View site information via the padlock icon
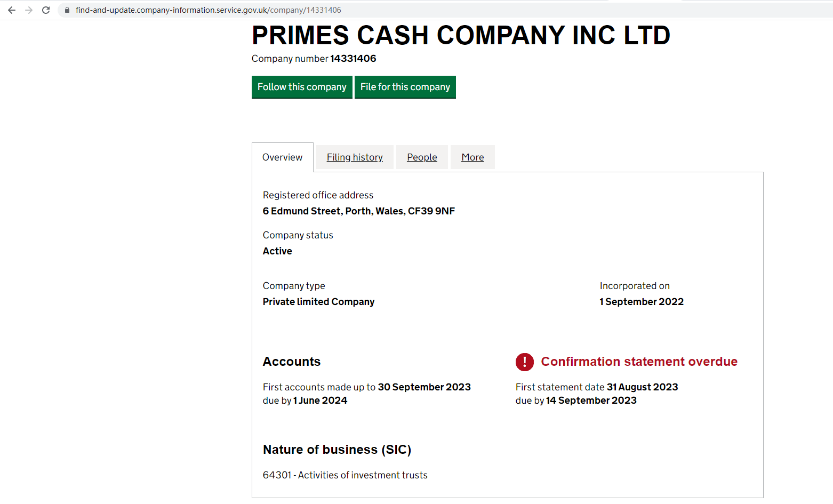Viewport: 833px width, 504px height. (67, 10)
